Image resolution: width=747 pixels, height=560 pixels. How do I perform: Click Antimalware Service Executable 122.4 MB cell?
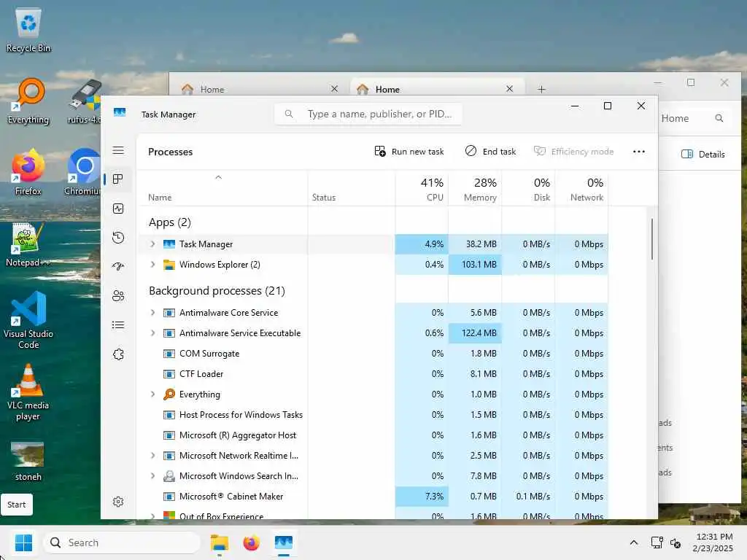pos(475,332)
